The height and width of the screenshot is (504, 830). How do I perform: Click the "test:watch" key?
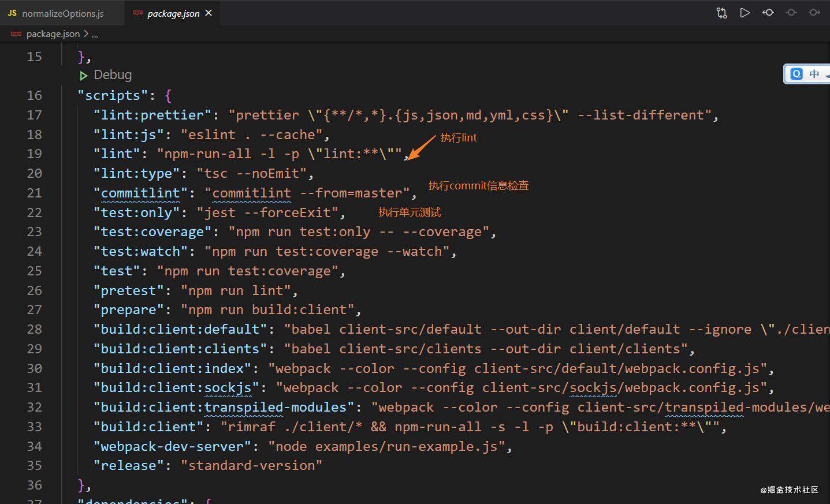tap(140, 252)
